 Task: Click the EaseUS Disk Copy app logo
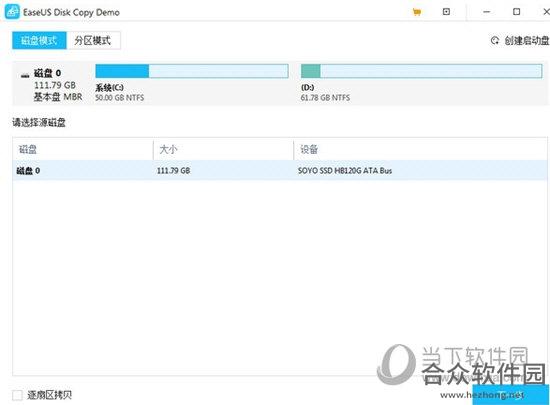[x=12, y=12]
